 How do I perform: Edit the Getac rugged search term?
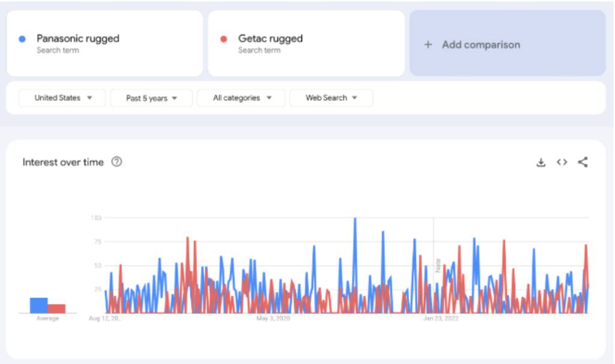(x=306, y=43)
